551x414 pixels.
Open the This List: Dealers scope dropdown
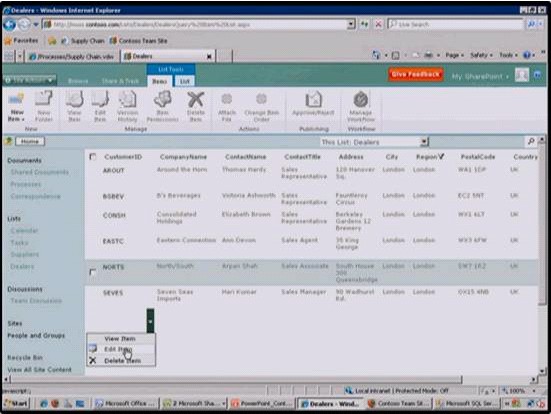424,142
